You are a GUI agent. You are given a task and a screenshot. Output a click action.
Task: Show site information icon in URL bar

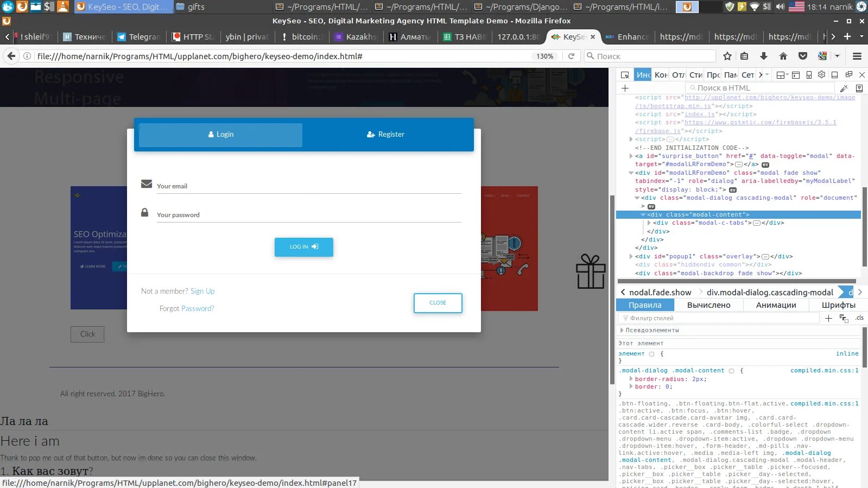pyautogui.click(x=27, y=56)
